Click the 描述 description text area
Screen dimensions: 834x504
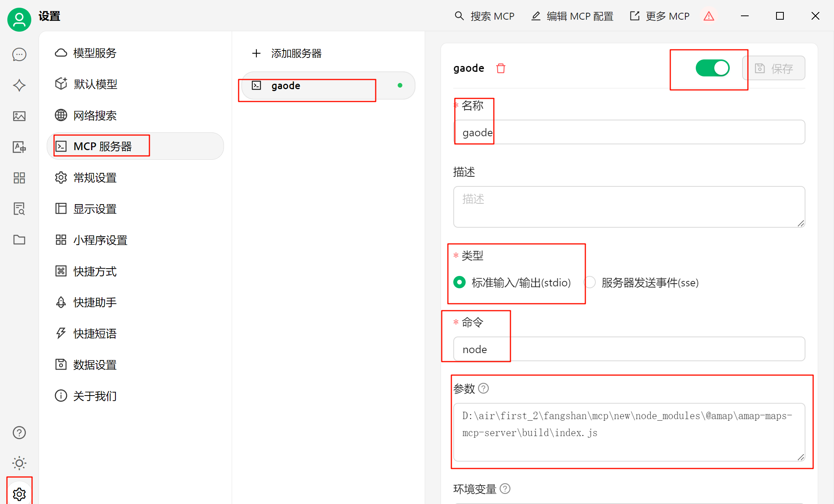[629, 207]
